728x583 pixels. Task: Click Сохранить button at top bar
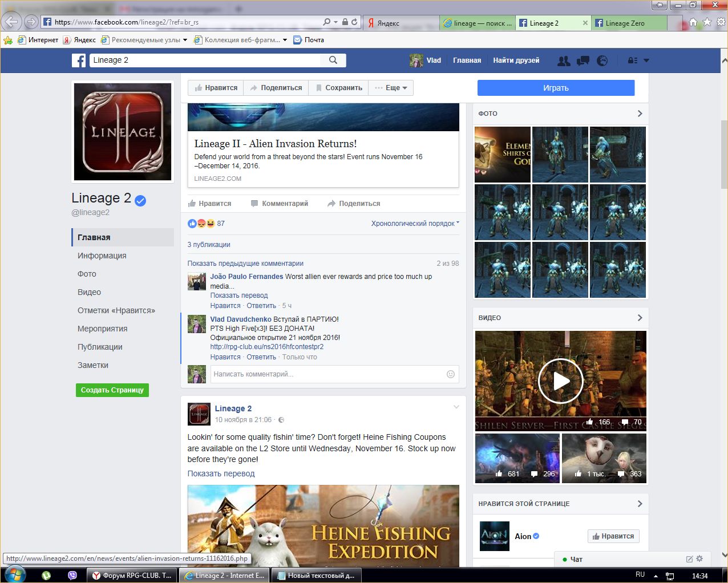pyautogui.click(x=338, y=88)
